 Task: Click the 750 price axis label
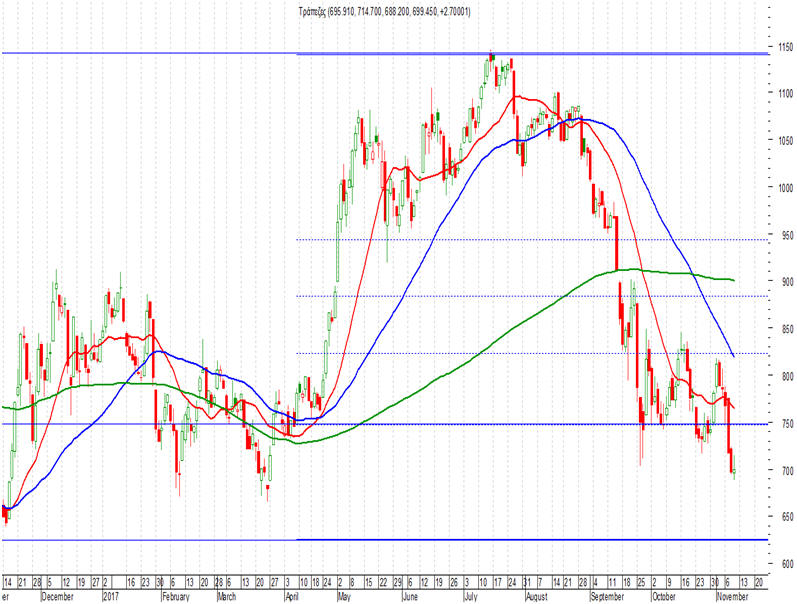tap(787, 424)
